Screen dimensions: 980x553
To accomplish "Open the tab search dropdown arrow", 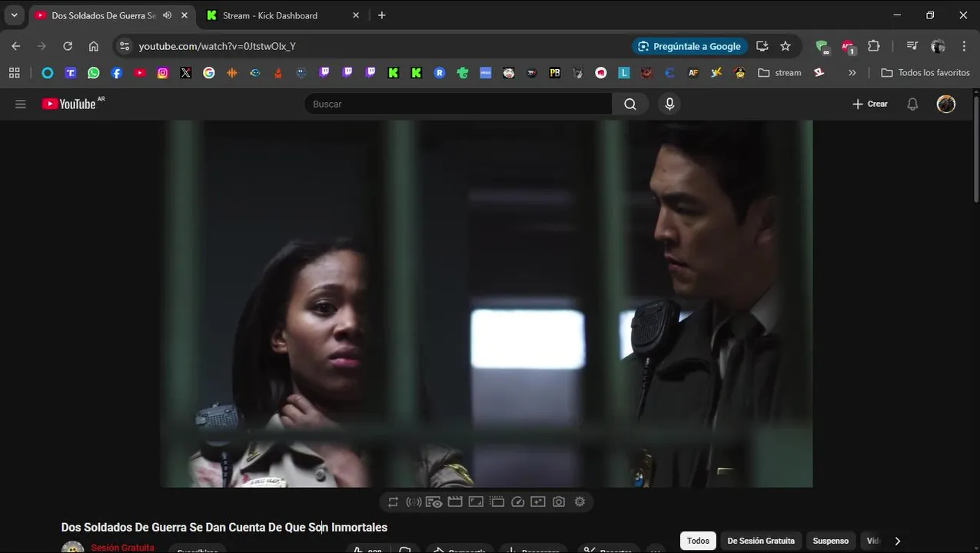I will pos(14,15).
